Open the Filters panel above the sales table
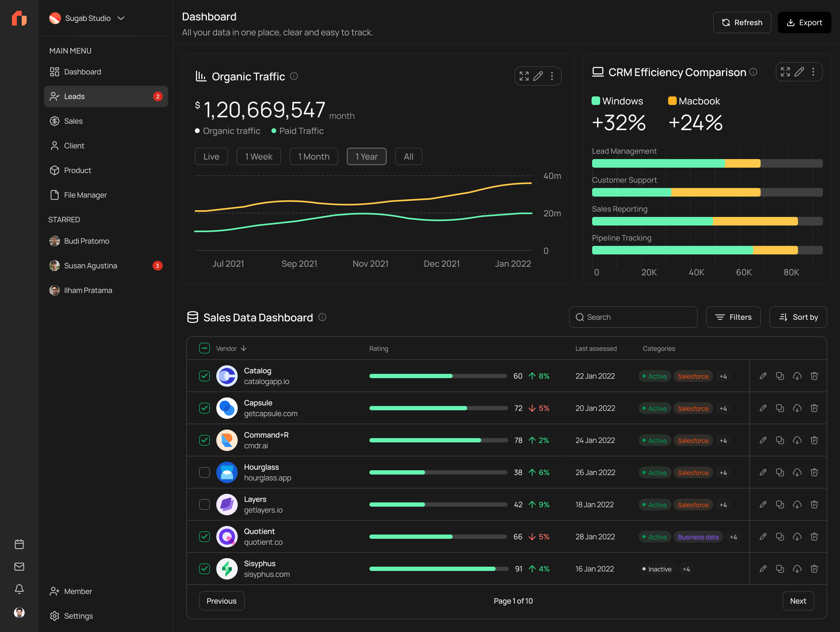This screenshot has width=840, height=632. (x=733, y=317)
